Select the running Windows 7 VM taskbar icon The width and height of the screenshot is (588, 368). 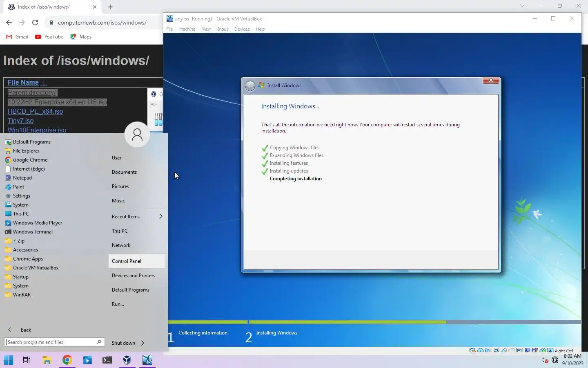point(147,360)
